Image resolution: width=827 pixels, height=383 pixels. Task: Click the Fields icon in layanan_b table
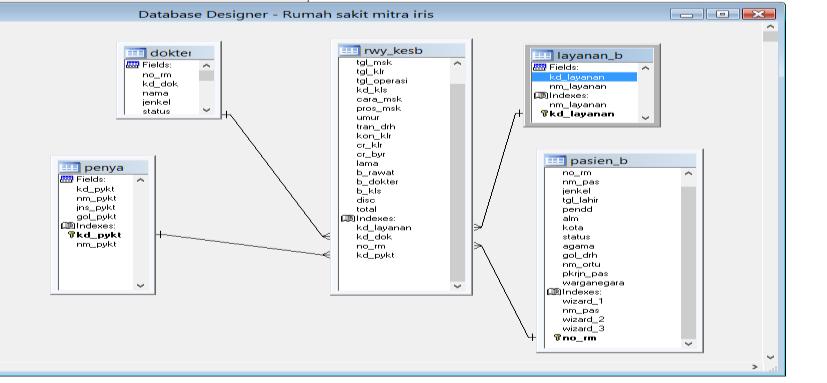[540, 68]
